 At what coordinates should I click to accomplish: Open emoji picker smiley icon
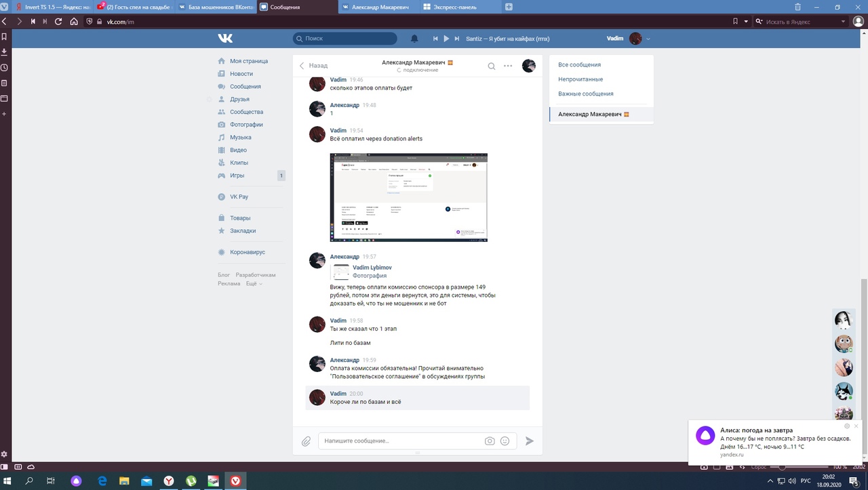(505, 441)
